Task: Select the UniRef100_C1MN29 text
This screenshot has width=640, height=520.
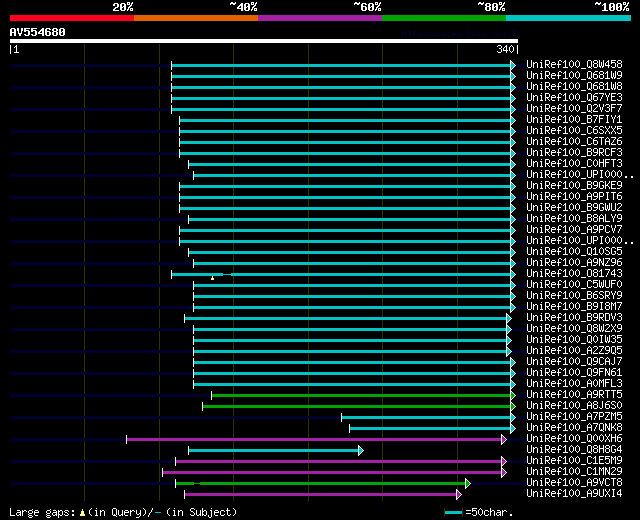Action: click(x=574, y=472)
